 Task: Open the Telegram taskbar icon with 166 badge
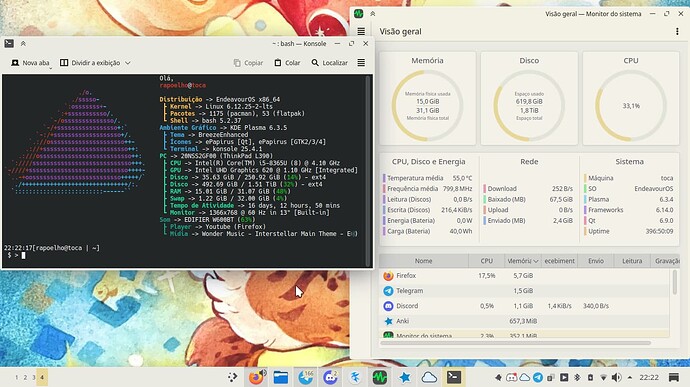coord(305,377)
